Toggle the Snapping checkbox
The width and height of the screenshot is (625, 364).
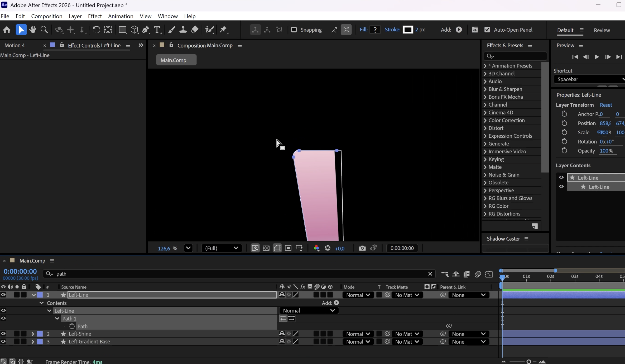pos(294,30)
